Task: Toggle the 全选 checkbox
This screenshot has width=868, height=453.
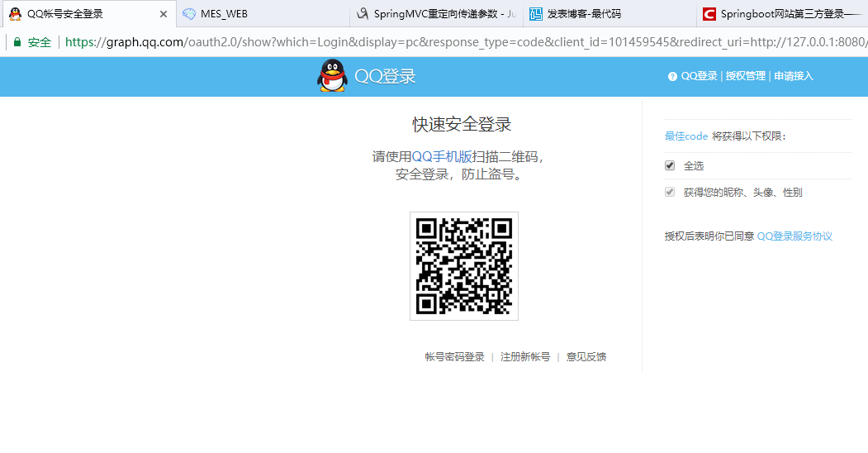Action: point(670,165)
